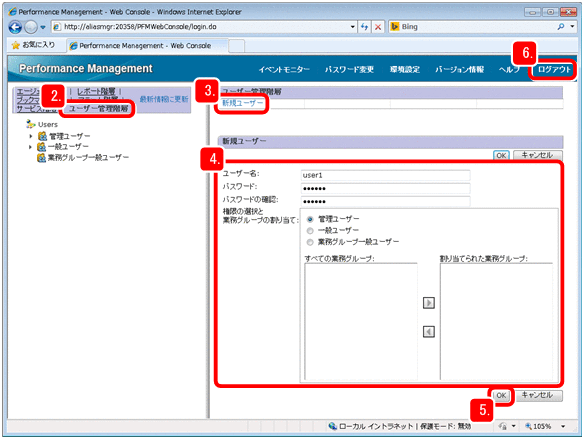Click the ローカル イントラネット security zone status
Image resolution: width=585 pixels, height=440 pixels.
[x=399, y=426]
